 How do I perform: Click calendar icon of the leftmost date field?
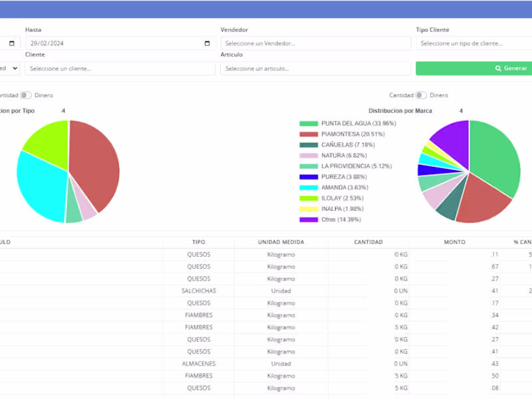pos(11,43)
